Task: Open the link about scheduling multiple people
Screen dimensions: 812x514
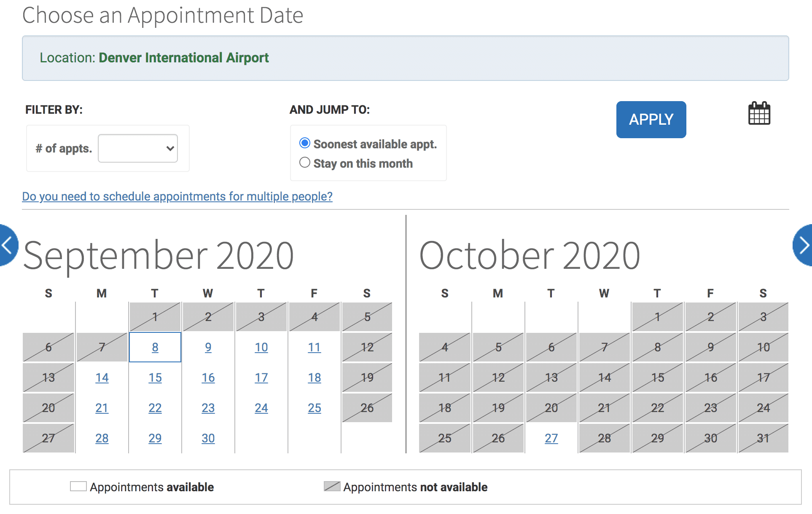Action: tap(177, 196)
